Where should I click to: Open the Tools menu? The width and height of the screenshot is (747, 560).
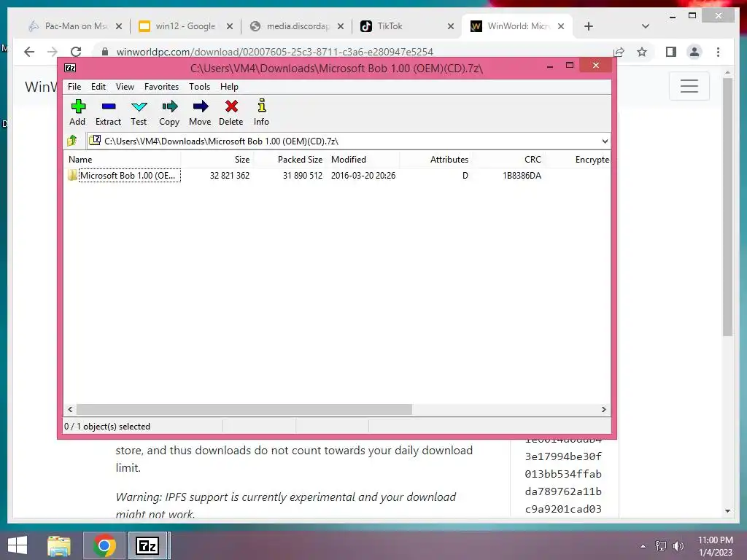(199, 87)
